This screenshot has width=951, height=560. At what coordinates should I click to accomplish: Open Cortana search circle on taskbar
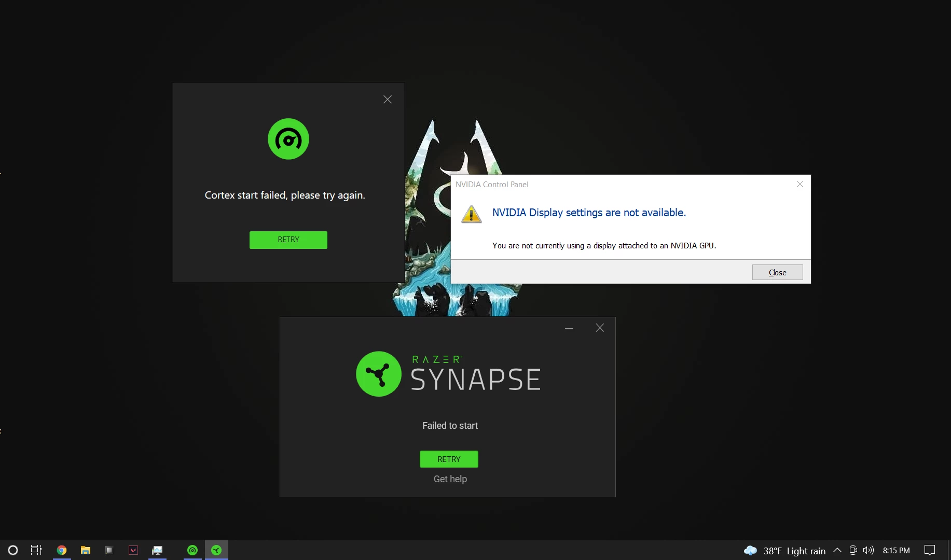13,550
